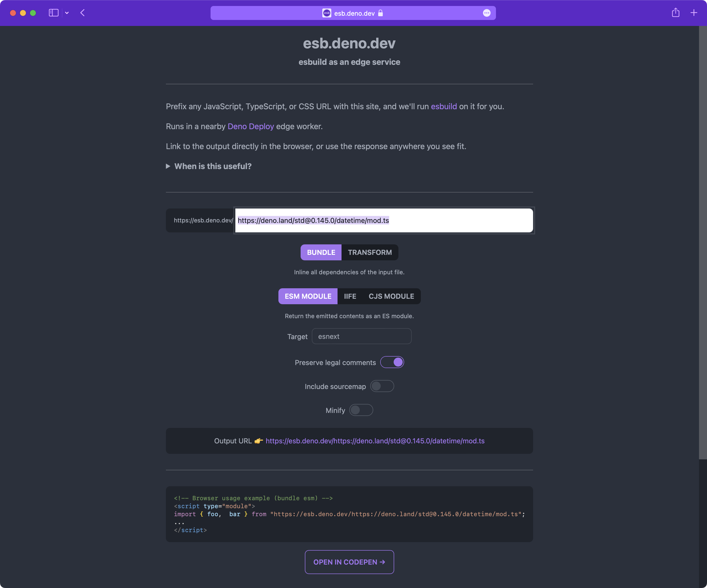The image size is (707, 588).
Task: Enable the Include sourcemap toggle
Action: [x=382, y=386]
